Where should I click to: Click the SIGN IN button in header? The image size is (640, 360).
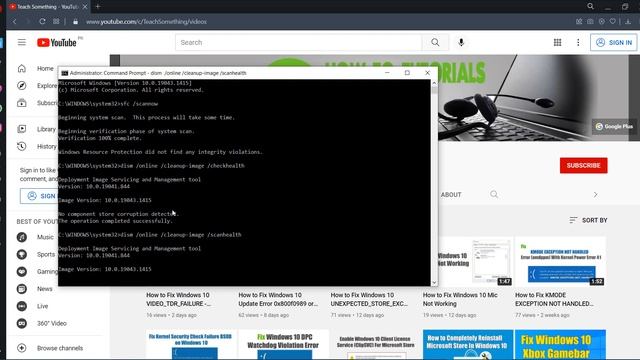coord(613,42)
